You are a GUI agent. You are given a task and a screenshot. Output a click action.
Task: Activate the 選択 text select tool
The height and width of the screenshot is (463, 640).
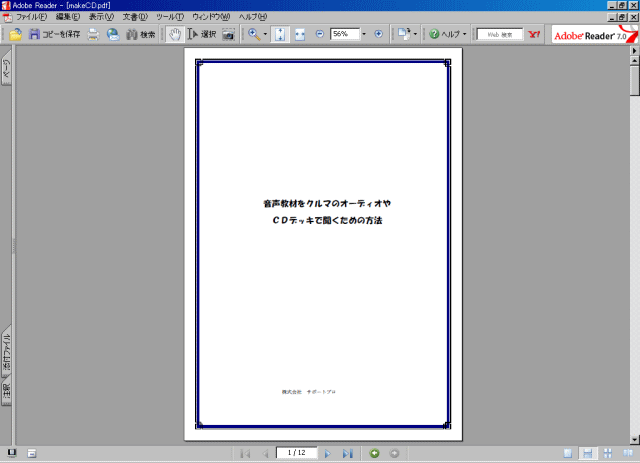[x=202, y=34]
